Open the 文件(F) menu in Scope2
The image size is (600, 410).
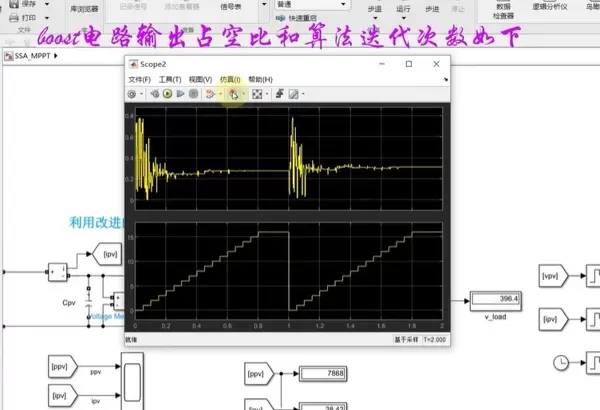(x=140, y=79)
